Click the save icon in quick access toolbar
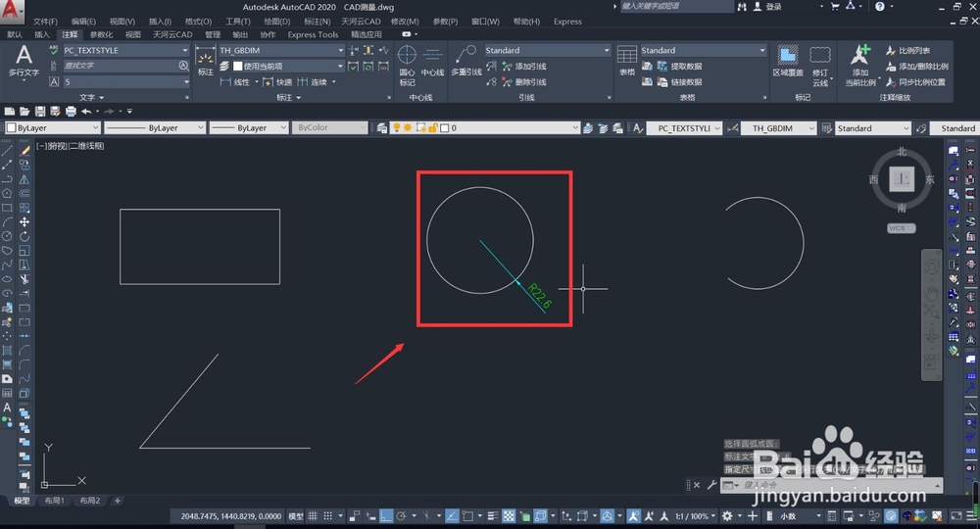This screenshot has width=980, height=529. pyautogui.click(x=40, y=111)
